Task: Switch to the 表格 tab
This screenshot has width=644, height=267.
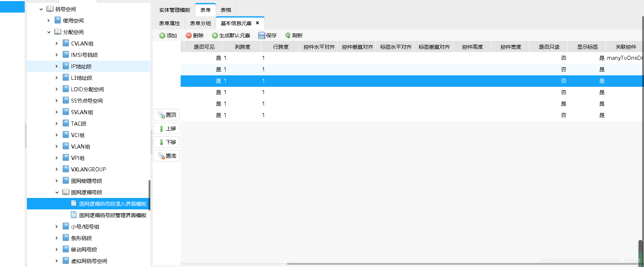Action: (x=226, y=10)
